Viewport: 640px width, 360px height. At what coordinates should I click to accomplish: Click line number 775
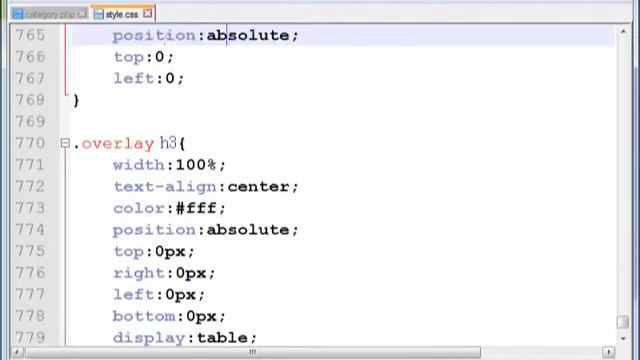point(30,251)
